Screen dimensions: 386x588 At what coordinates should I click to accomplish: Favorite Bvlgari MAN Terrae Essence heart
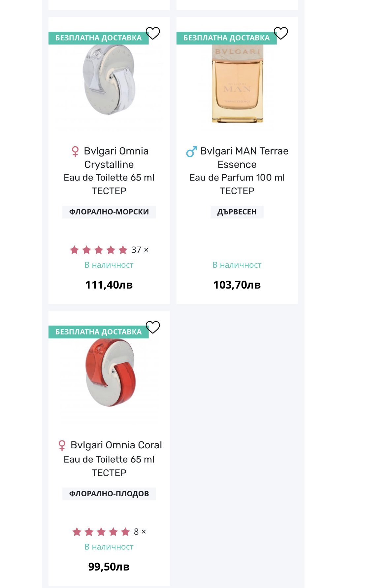pyautogui.click(x=281, y=33)
